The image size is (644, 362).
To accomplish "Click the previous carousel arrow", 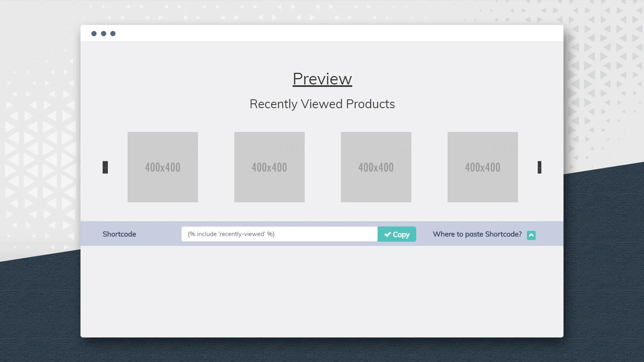I will tap(105, 167).
